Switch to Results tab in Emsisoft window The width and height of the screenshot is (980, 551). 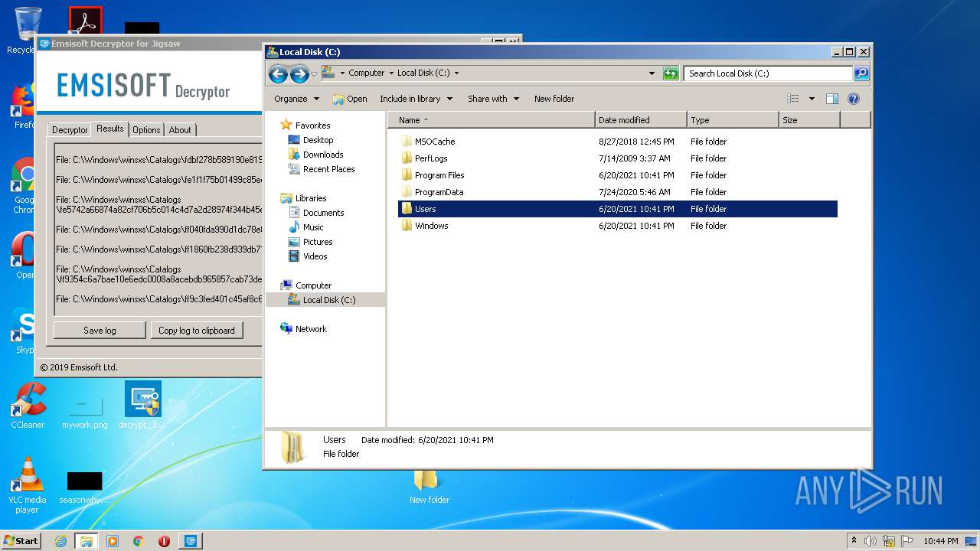pyautogui.click(x=110, y=129)
